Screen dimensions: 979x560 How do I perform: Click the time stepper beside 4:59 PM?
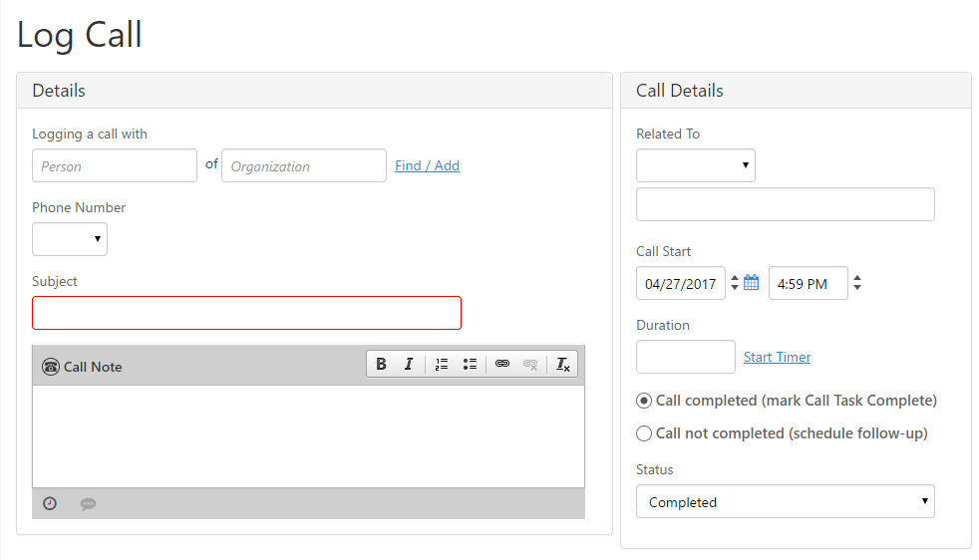pyautogui.click(x=857, y=283)
